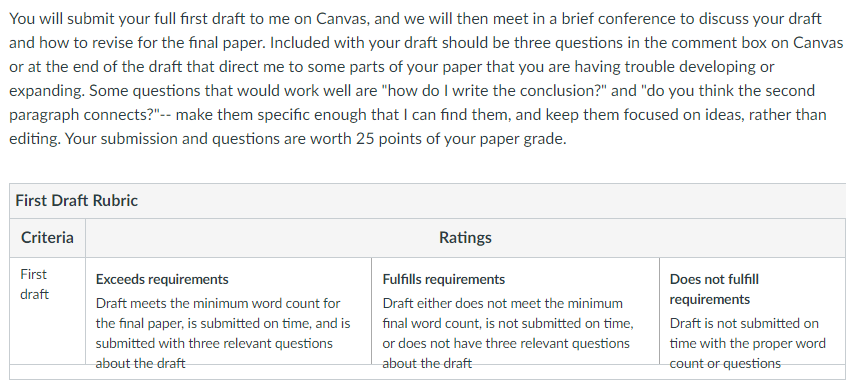Select the "Ratings" column header
The image size is (846, 381).
point(465,237)
